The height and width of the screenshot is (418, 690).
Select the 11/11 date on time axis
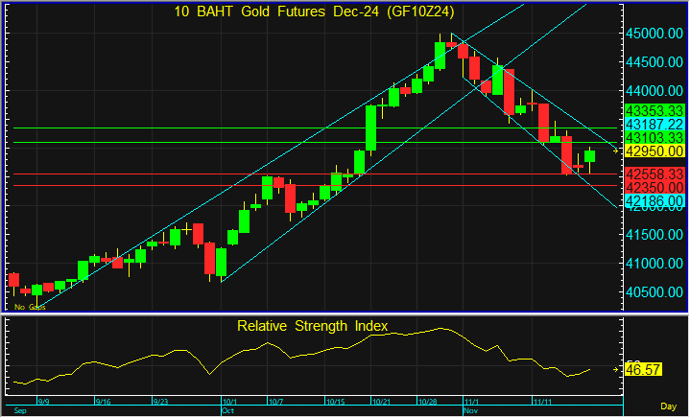tap(546, 401)
